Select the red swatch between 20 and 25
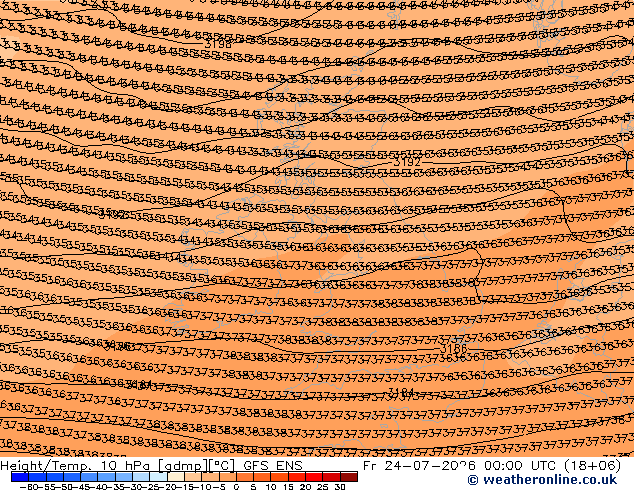Image resolution: width=634 pixels, height=490 pixels. (315, 477)
